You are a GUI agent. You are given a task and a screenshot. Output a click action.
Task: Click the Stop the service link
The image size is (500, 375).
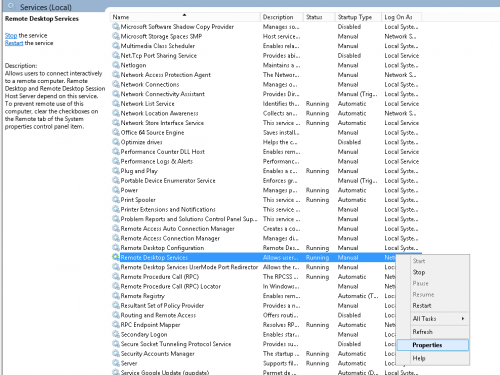tap(11, 35)
